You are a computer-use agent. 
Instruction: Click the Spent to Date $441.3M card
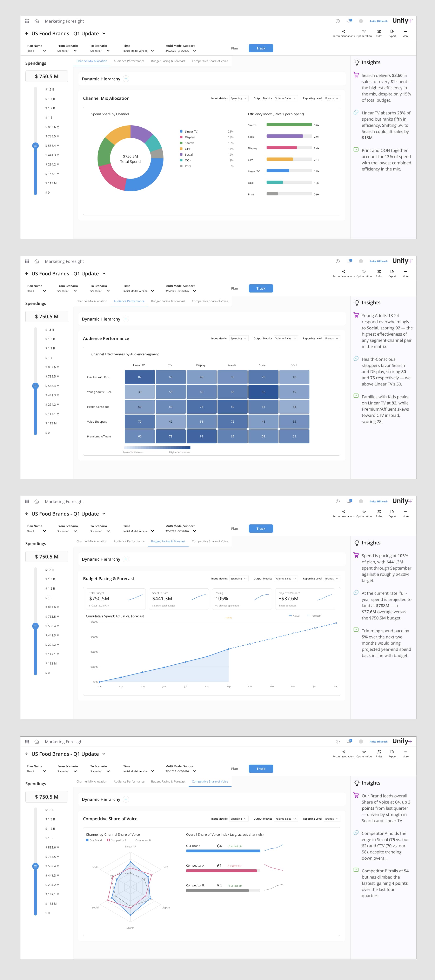coord(179,599)
